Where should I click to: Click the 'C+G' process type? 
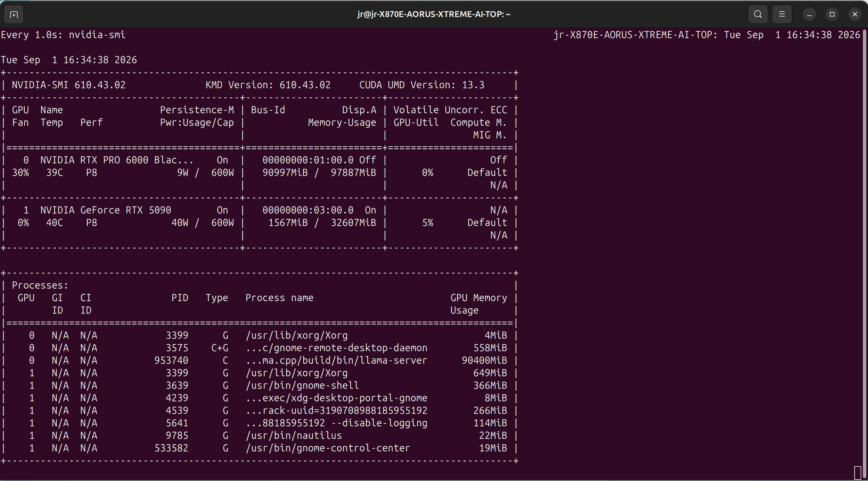pyautogui.click(x=220, y=348)
